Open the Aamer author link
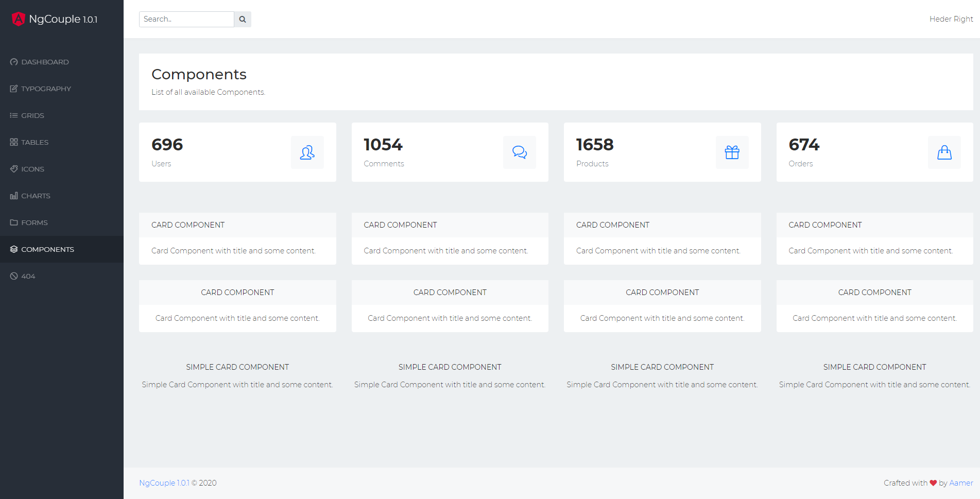This screenshot has height=499, width=980. pos(961,483)
